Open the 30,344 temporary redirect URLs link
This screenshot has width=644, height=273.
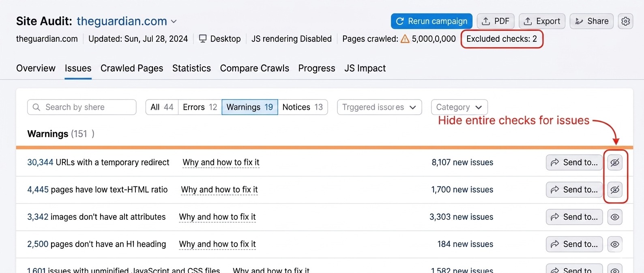pyautogui.click(x=40, y=162)
